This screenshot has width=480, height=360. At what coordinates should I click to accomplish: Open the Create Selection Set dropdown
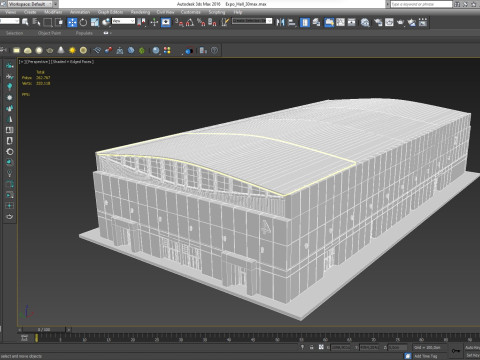[252, 21]
